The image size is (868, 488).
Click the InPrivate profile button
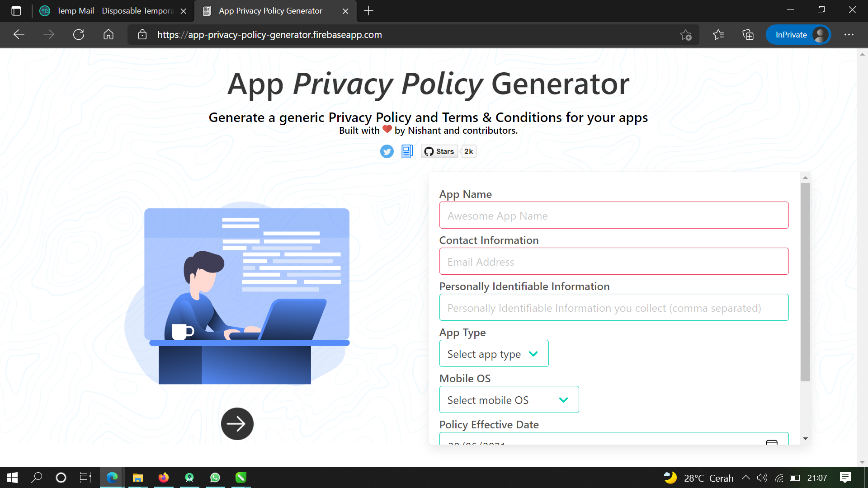tap(798, 35)
